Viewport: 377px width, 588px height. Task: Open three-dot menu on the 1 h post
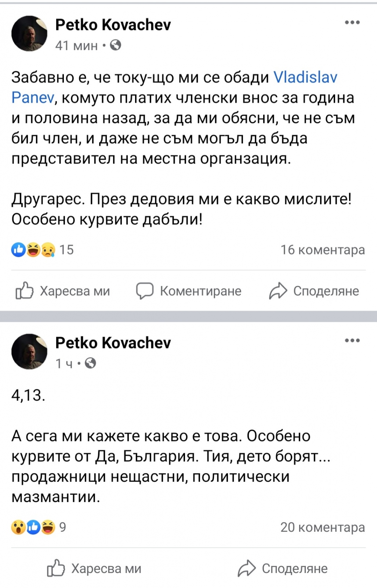coord(352,341)
